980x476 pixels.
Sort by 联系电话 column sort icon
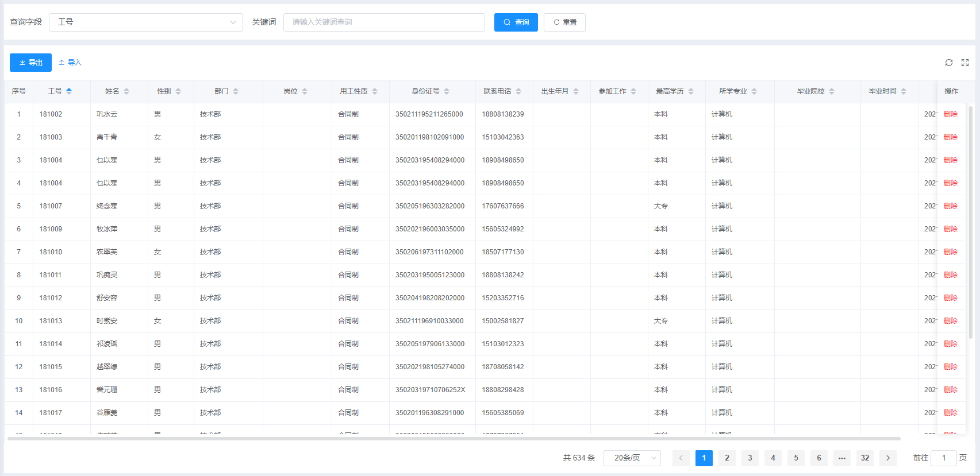coord(518,91)
